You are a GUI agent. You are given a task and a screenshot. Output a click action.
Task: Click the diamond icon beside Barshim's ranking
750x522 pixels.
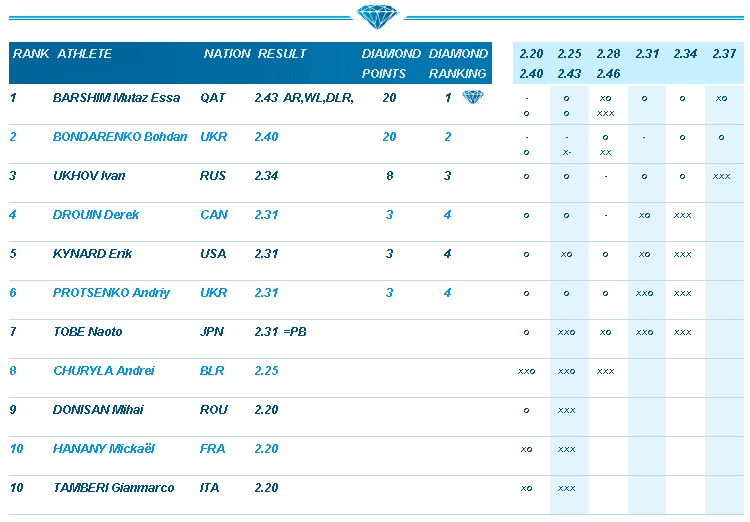[x=472, y=97]
